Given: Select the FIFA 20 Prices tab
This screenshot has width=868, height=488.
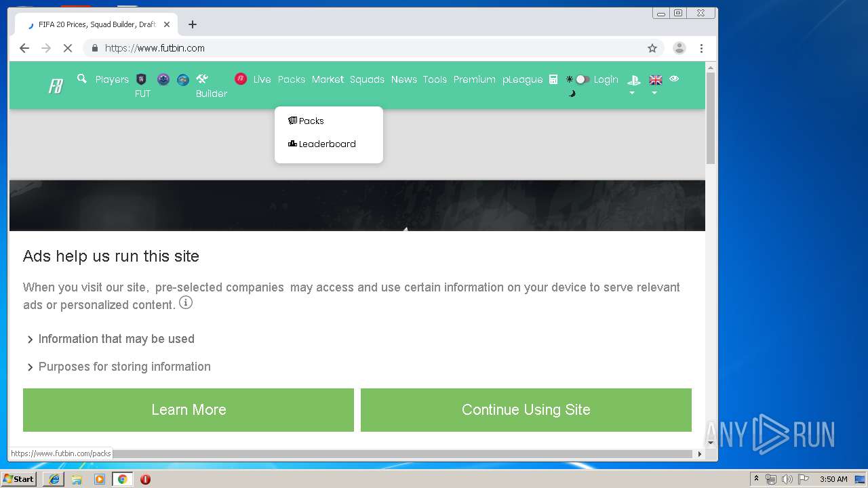Looking at the screenshot, I should tap(96, 24).
